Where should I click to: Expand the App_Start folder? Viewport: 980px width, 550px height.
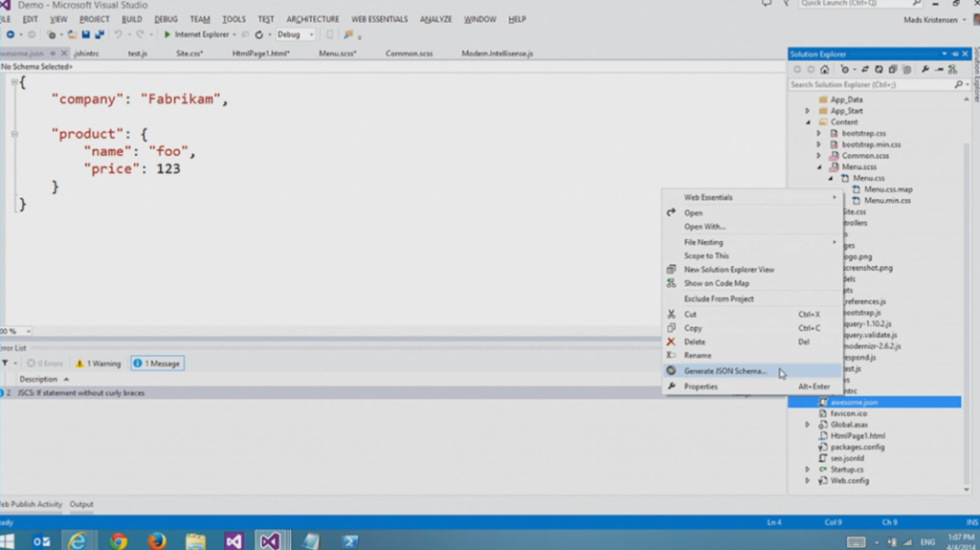pos(808,111)
